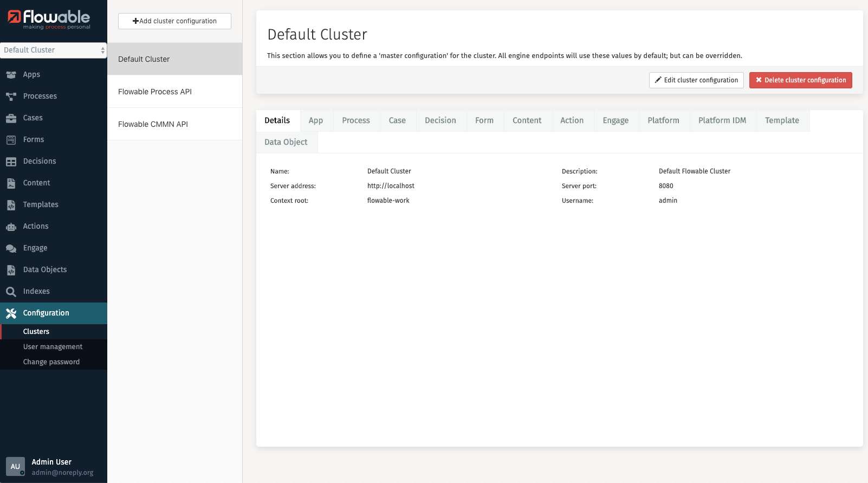Select Flowable Process API in list
The height and width of the screenshot is (483, 868).
pyautogui.click(x=155, y=92)
